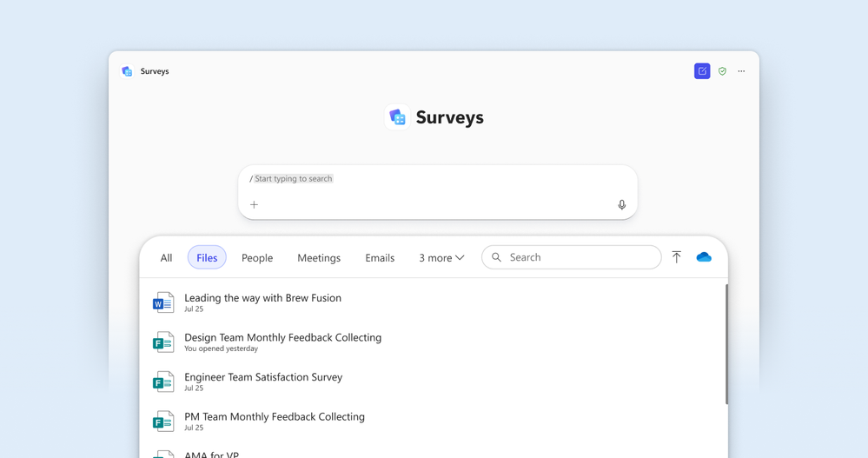Click the plus add attachment icon
The width and height of the screenshot is (868, 458).
pyautogui.click(x=254, y=205)
